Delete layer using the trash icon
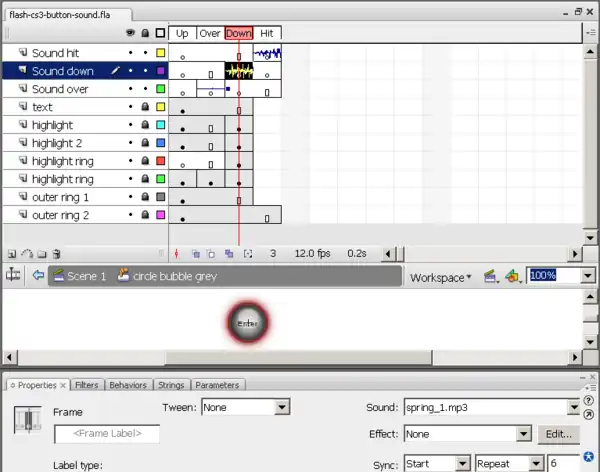Image resolution: width=600 pixels, height=472 pixels. pyautogui.click(x=57, y=254)
